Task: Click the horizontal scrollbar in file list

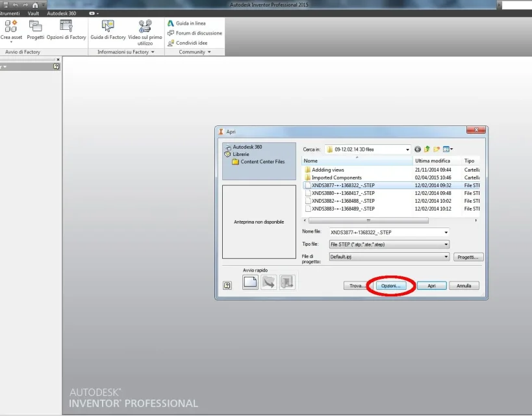Action: [x=368, y=220]
